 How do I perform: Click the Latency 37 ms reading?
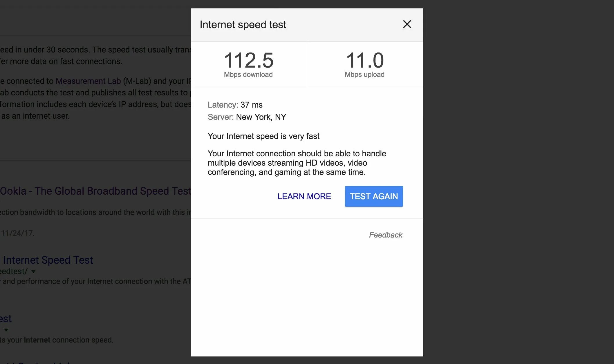[x=235, y=105]
